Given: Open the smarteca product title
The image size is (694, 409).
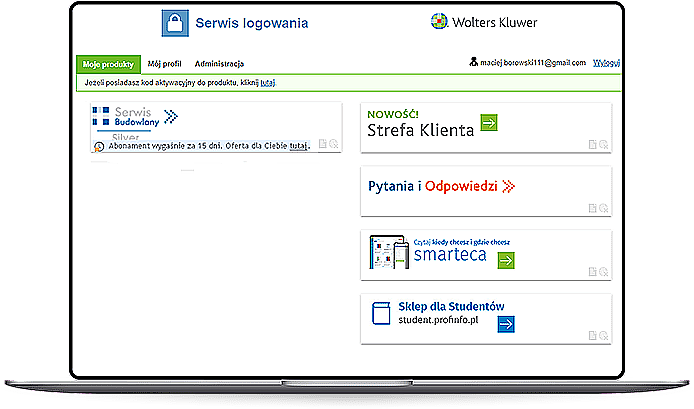Looking at the screenshot, I should tap(450, 255).
